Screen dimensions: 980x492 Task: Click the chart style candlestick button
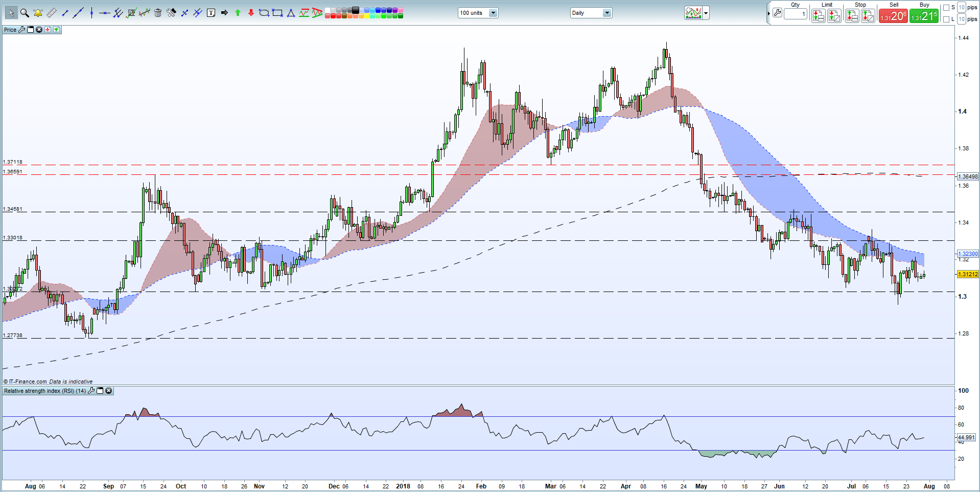693,13
